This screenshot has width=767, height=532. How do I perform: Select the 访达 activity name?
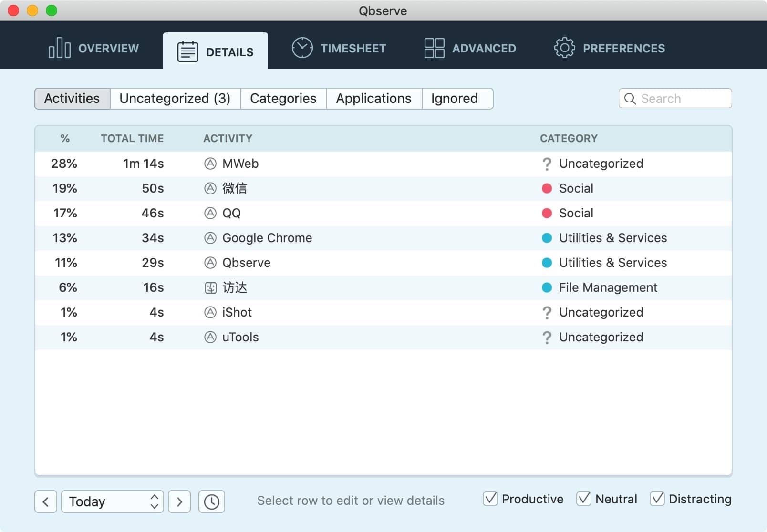point(235,287)
